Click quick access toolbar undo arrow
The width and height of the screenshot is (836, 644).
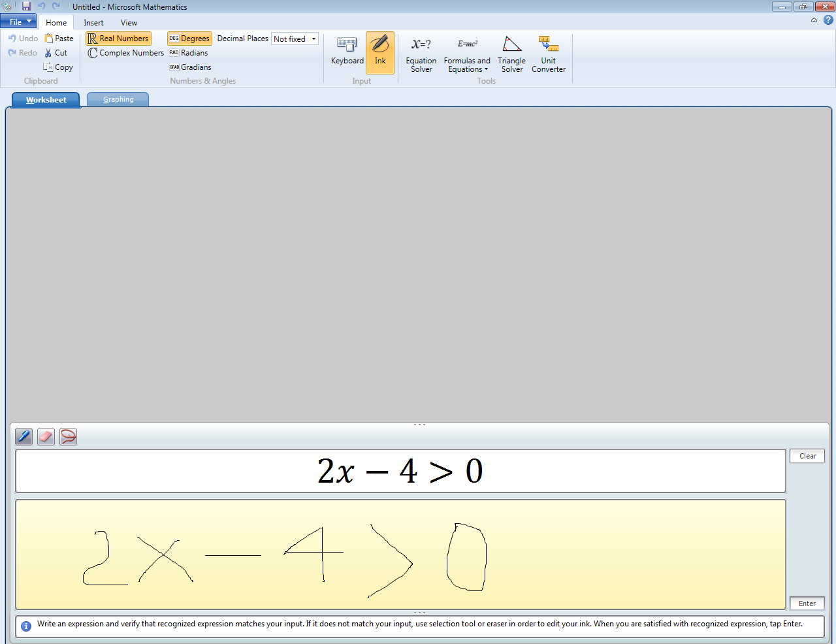41,7
